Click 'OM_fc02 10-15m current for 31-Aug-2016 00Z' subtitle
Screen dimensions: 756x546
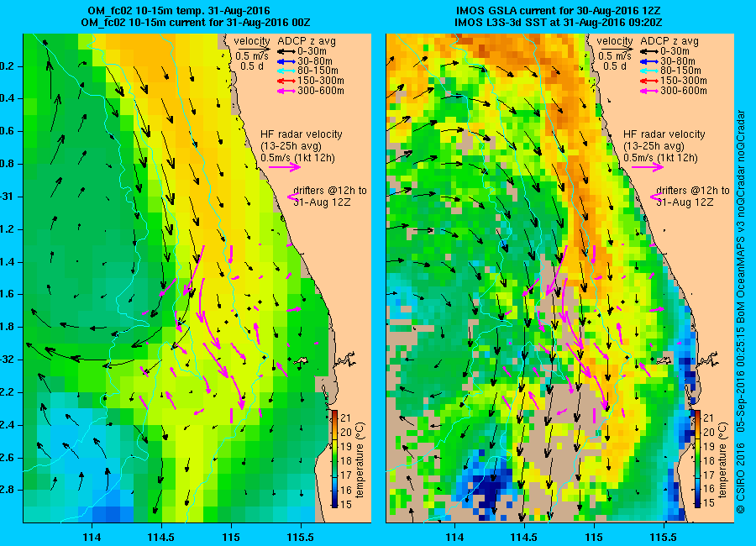tap(195, 23)
